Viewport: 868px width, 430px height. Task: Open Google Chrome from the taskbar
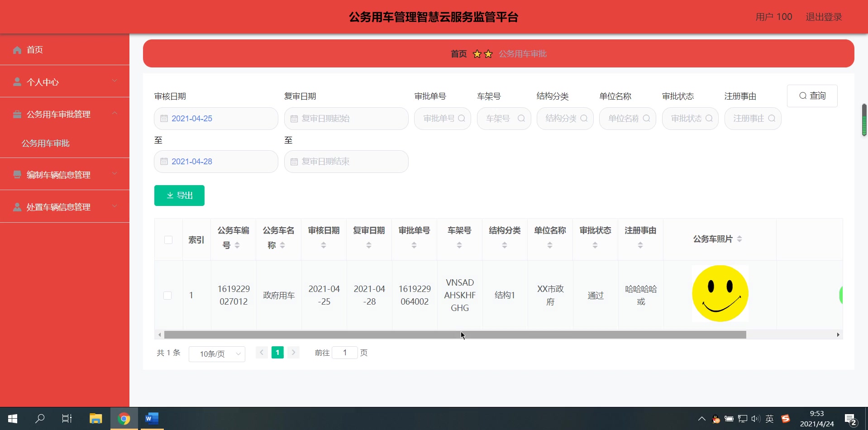pyautogui.click(x=124, y=418)
